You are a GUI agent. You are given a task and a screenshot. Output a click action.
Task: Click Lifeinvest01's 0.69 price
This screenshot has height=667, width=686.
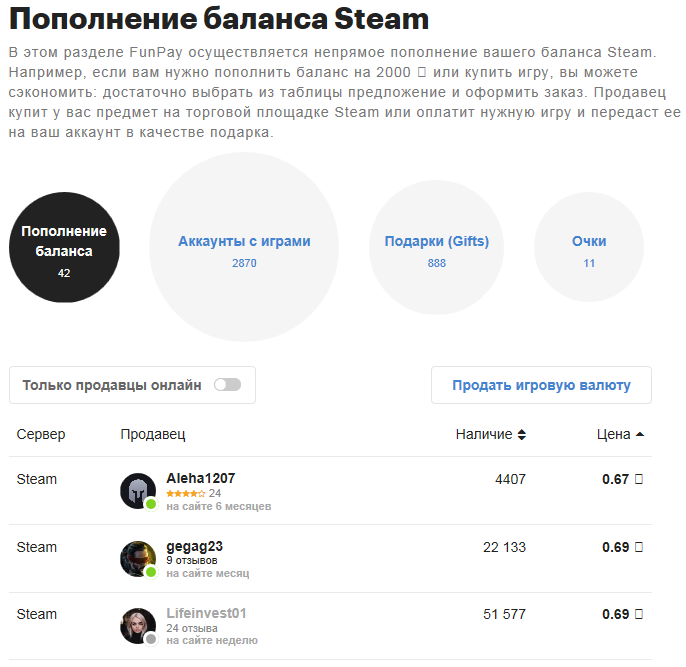point(623,615)
